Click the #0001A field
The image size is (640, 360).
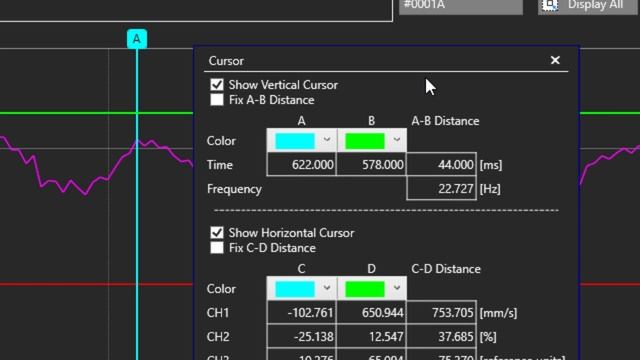tap(461, 6)
